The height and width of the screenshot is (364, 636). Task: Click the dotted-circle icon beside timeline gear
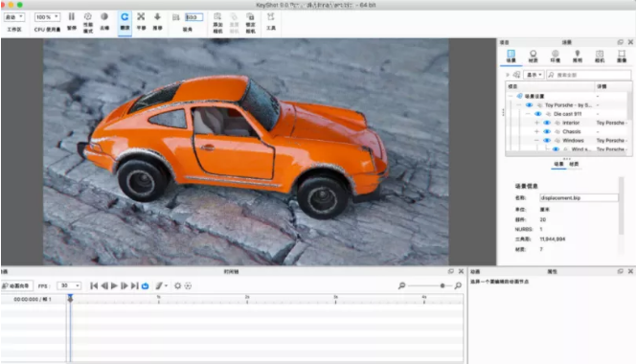click(188, 285)
